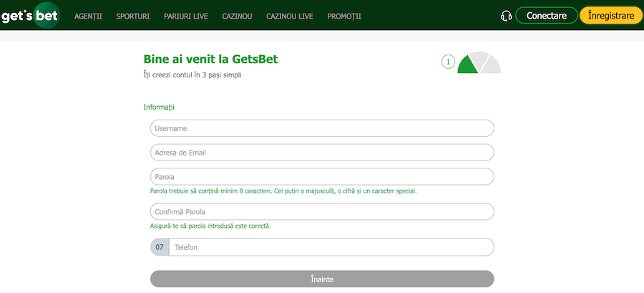Click the 07 phone prefix box
Image resolution: width=644 pixels, height=293 pixels.
[x=160, y=247]
